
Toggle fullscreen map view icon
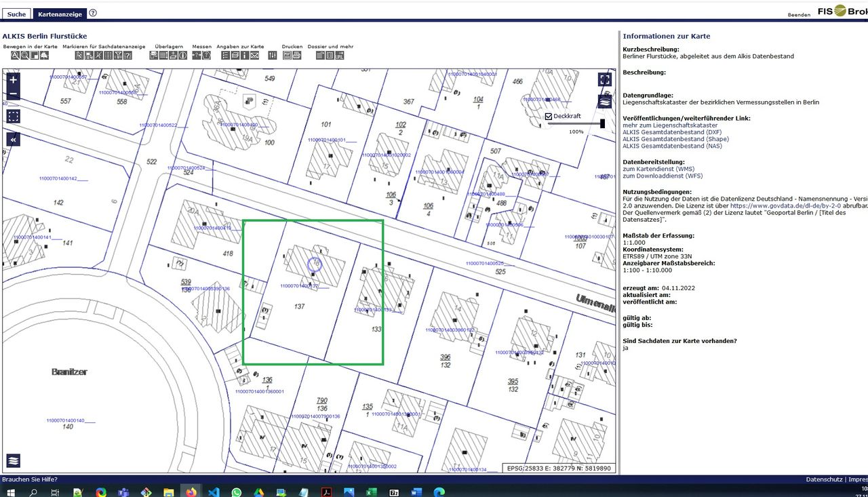pyautogui.click(x=605, y=80)
